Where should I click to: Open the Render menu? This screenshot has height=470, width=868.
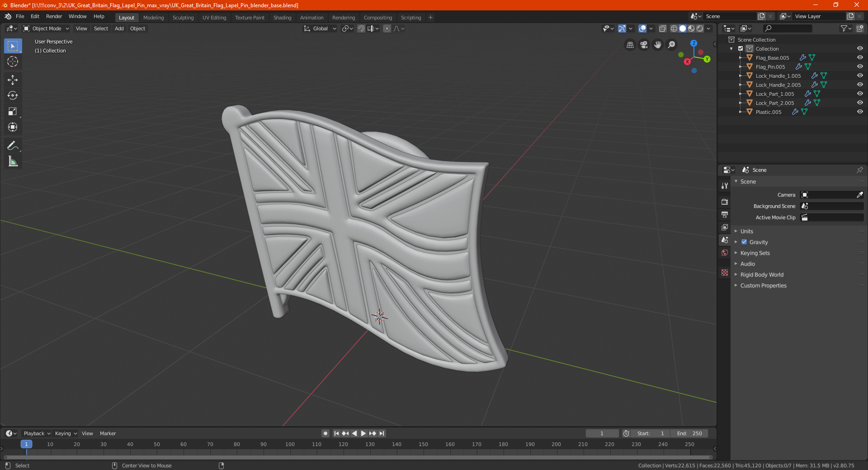(54, 16)
